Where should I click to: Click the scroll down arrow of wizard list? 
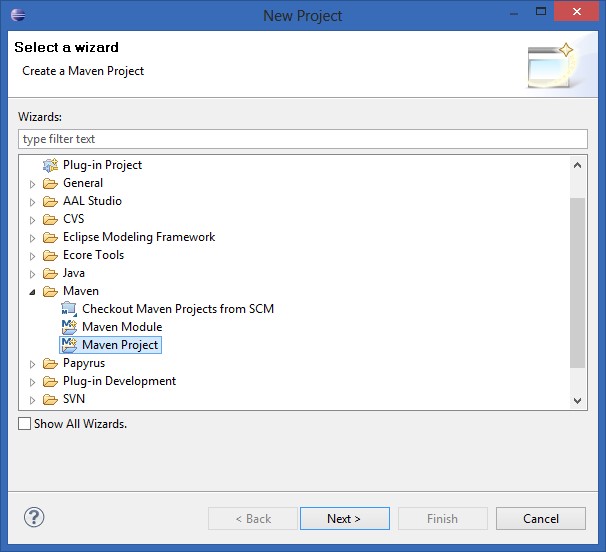pos(577,400)
